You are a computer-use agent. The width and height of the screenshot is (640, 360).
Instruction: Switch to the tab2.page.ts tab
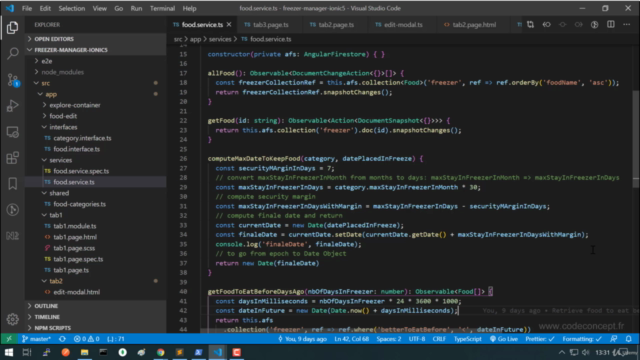(336, 24)
